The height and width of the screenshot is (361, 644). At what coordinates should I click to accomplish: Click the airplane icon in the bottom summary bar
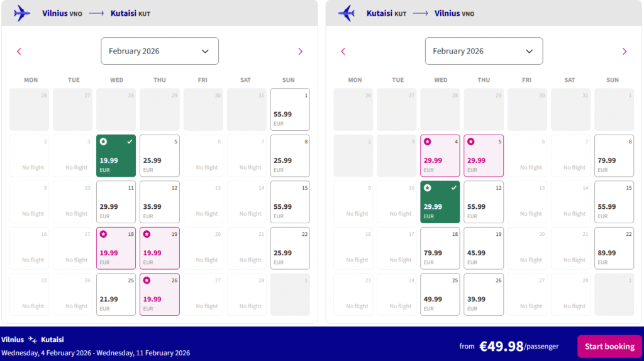33,340
